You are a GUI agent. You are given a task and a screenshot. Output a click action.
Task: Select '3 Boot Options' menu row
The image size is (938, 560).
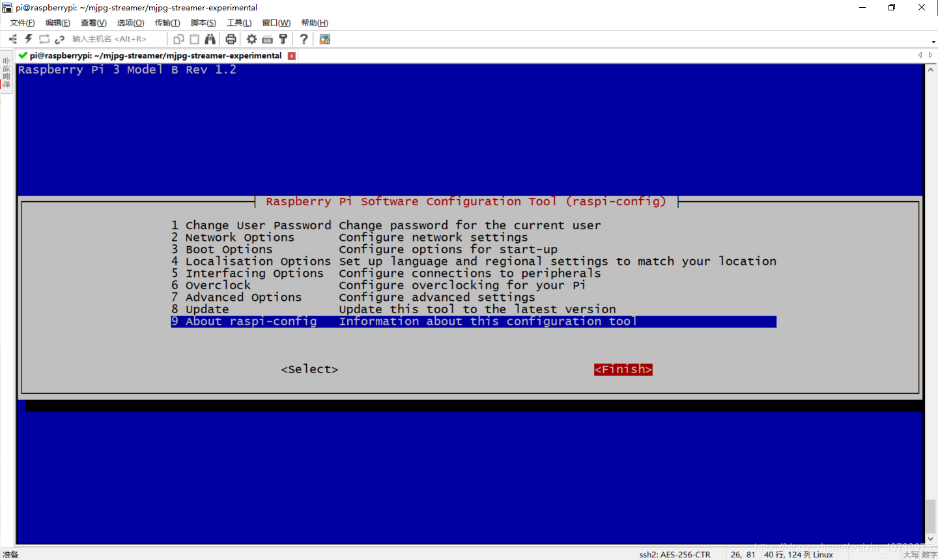point(474,249)
